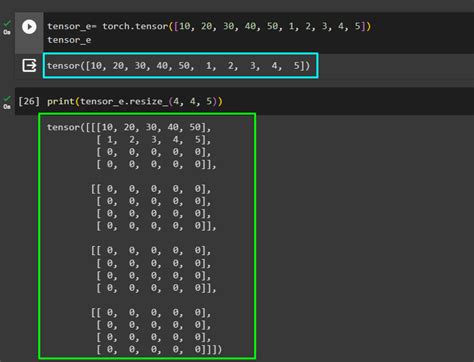This screenshot has height=362, width=474.
Task: Click the print(tensor_e.resize_(4, 4, 5)) code
Action: tap(135, 101)
